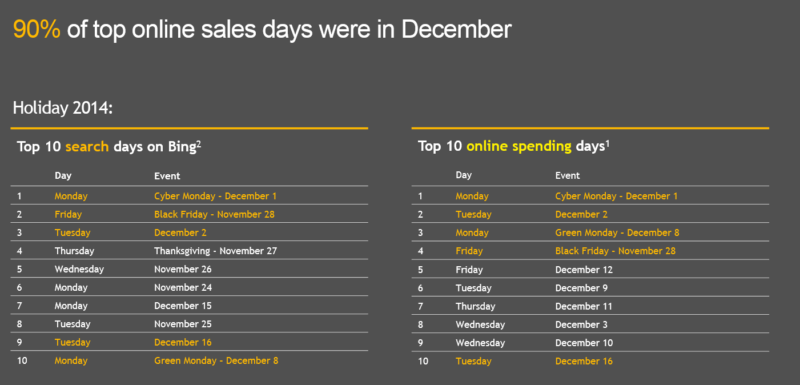
Task: Click December 11 in the spending table
Action: click(x=584, y=306)
